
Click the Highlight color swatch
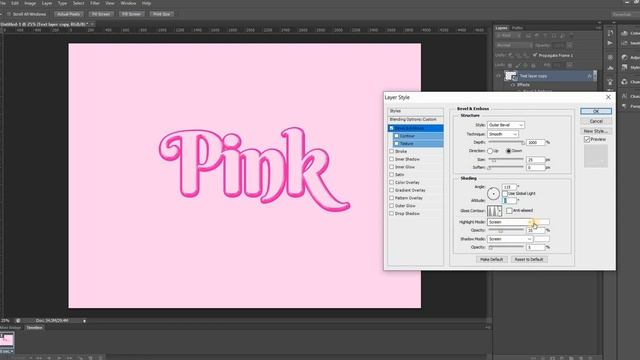[542, 222]
